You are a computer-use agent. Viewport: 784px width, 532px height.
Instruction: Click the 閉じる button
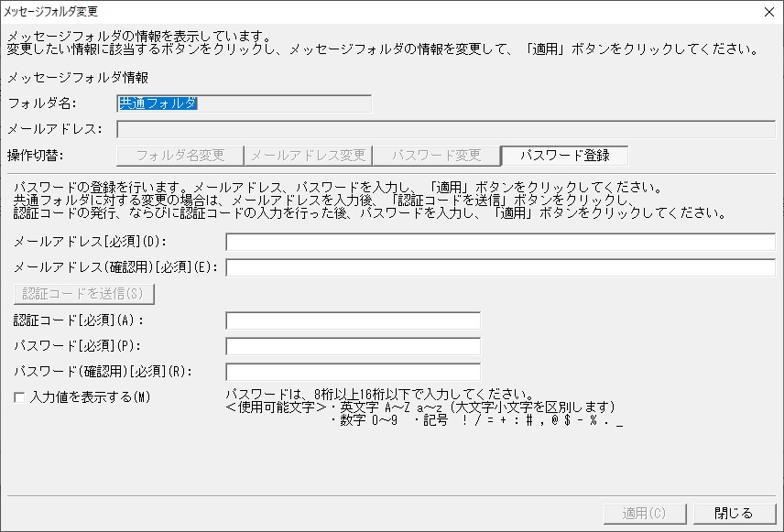click(734, 513)
